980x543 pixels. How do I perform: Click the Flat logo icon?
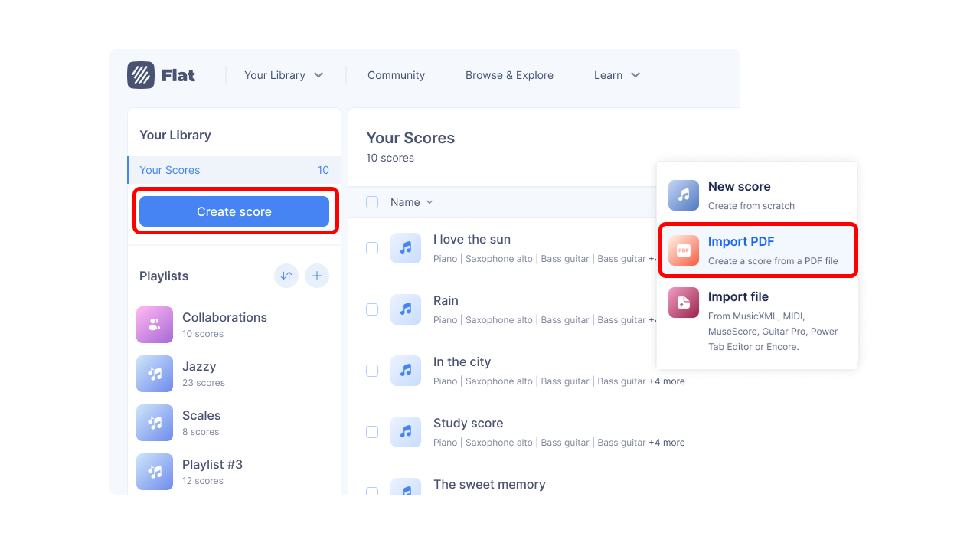[141, 75]
